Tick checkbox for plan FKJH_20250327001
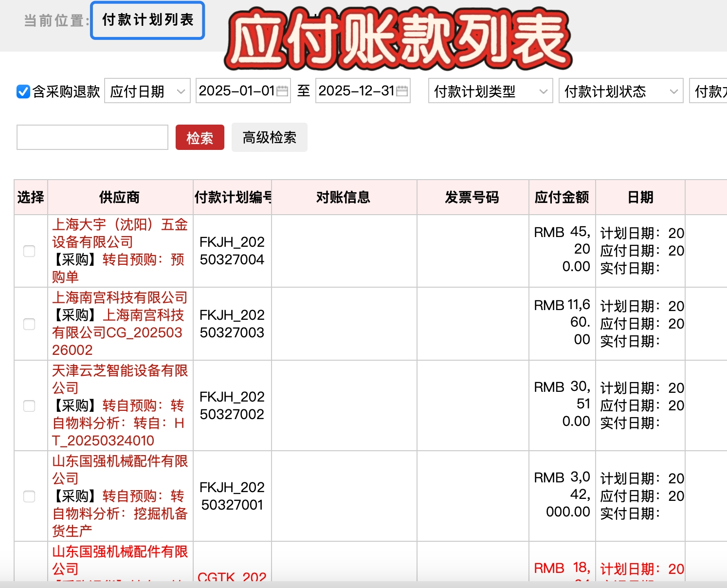Screen dimensions: 727x588 [x=29, y=496]
